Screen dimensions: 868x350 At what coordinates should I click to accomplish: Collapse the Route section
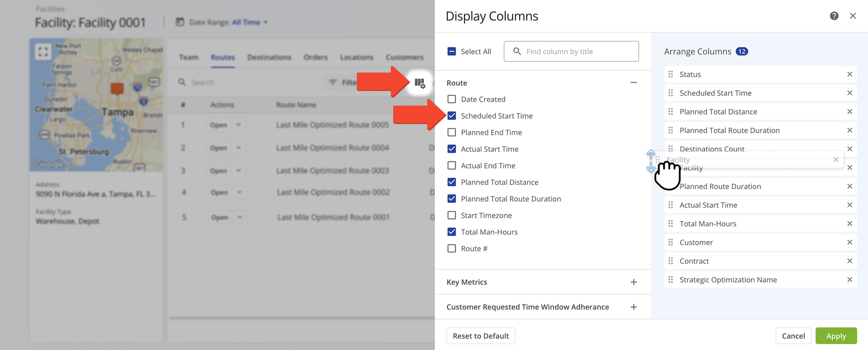click(x=633, y=83)
